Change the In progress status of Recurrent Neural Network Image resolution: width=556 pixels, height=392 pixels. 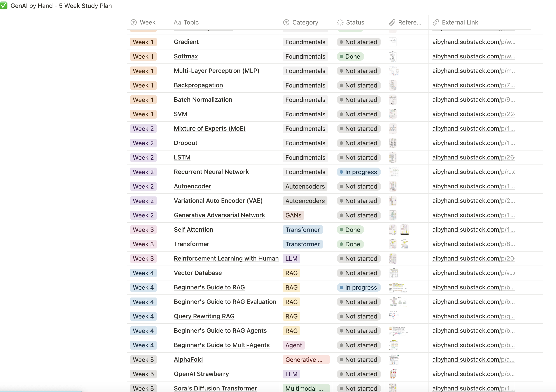(x=358, y=172)
